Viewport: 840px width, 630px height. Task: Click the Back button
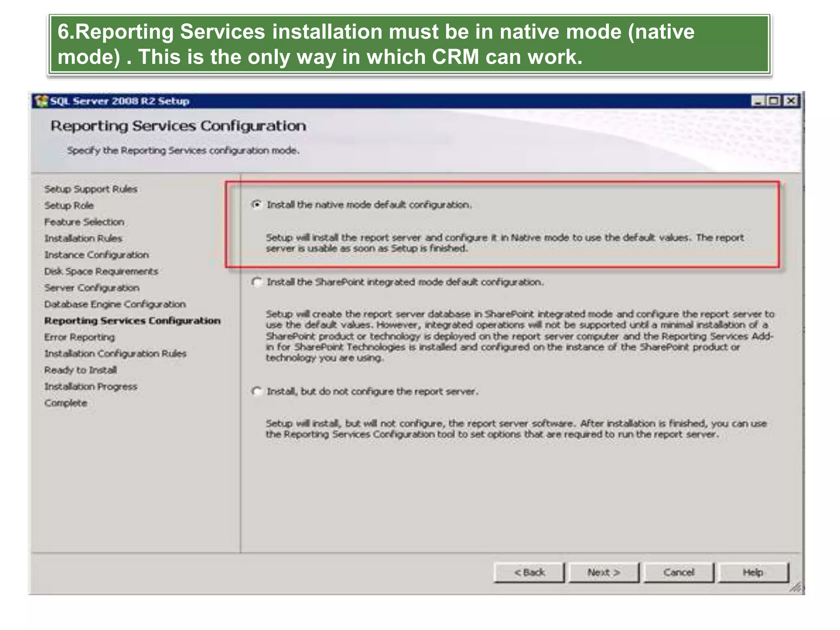(529, 572)
